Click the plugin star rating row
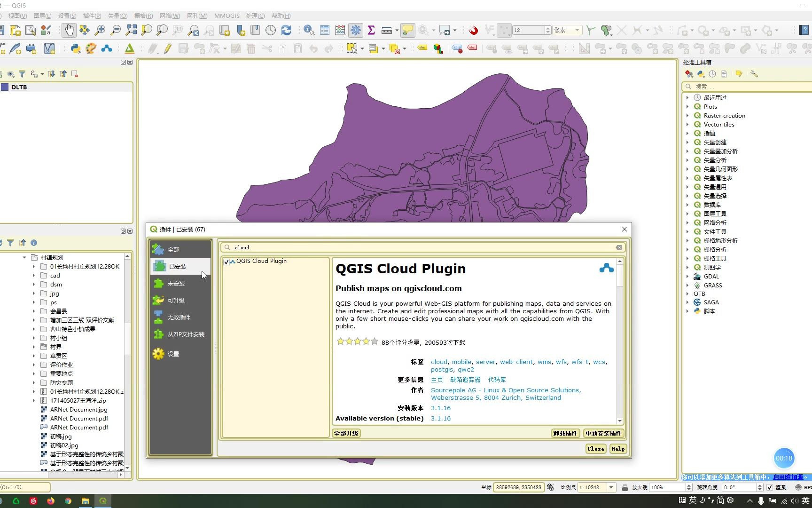The height and width of the screenshot is (508, 812). click(x=357, y=342)
